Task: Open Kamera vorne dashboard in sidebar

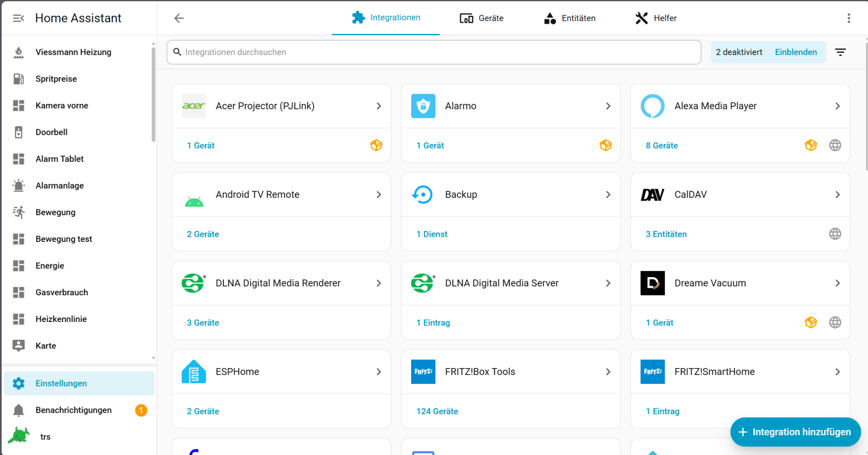Action: pyautogui.click(x=79, y=105)
